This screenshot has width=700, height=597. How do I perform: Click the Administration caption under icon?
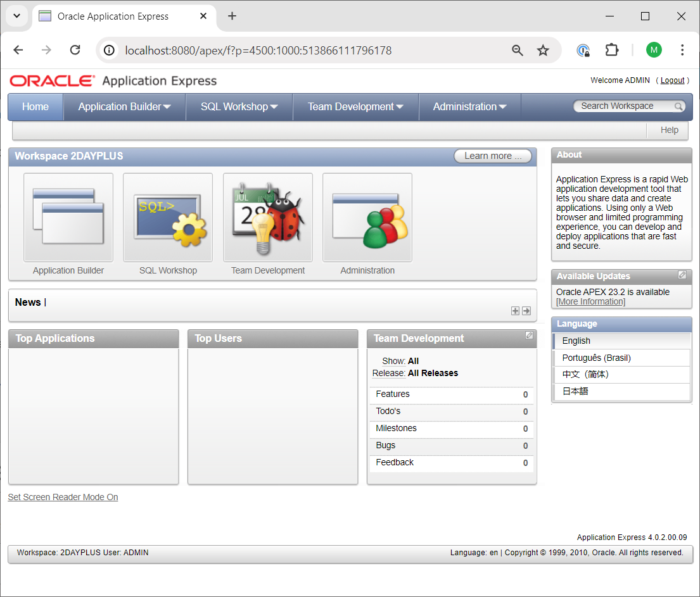coord(367,270)
